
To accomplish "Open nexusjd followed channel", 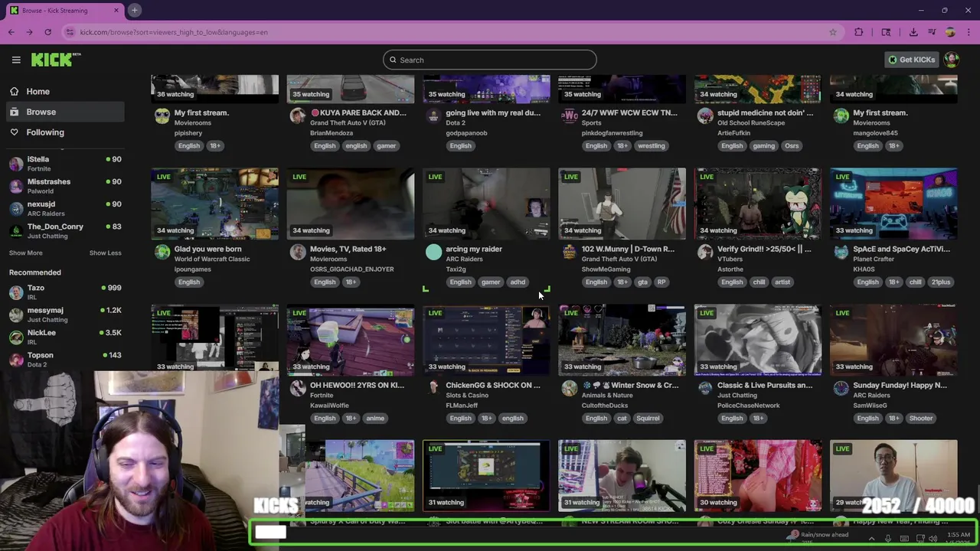I will (x=64, y=208).
